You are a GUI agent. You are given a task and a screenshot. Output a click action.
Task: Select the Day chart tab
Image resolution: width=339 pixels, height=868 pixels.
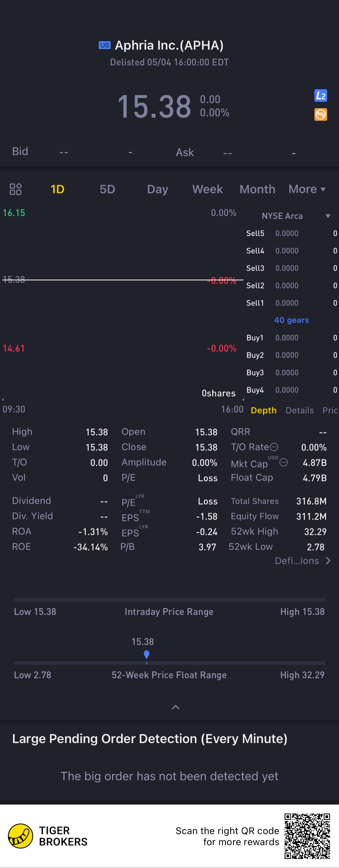[x=158, y=189]
